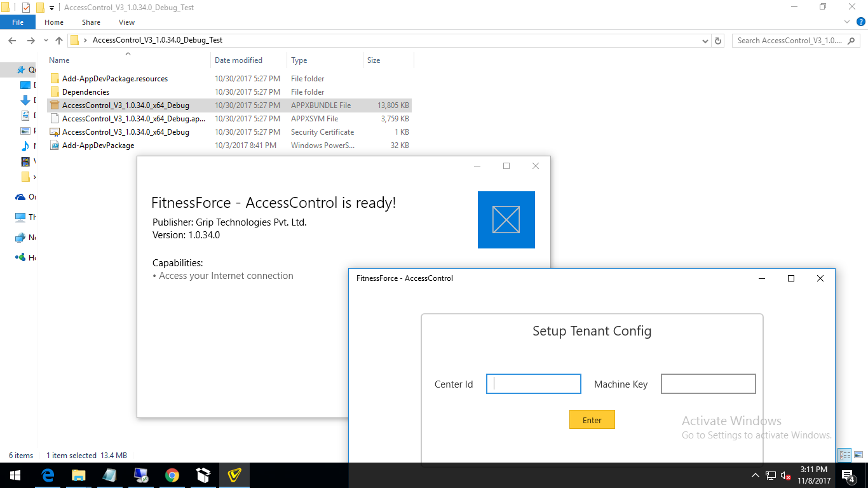Open File Explorer from the taskbar
The width and height of the screenshot is (868, 488).
[x=79, y=475]
